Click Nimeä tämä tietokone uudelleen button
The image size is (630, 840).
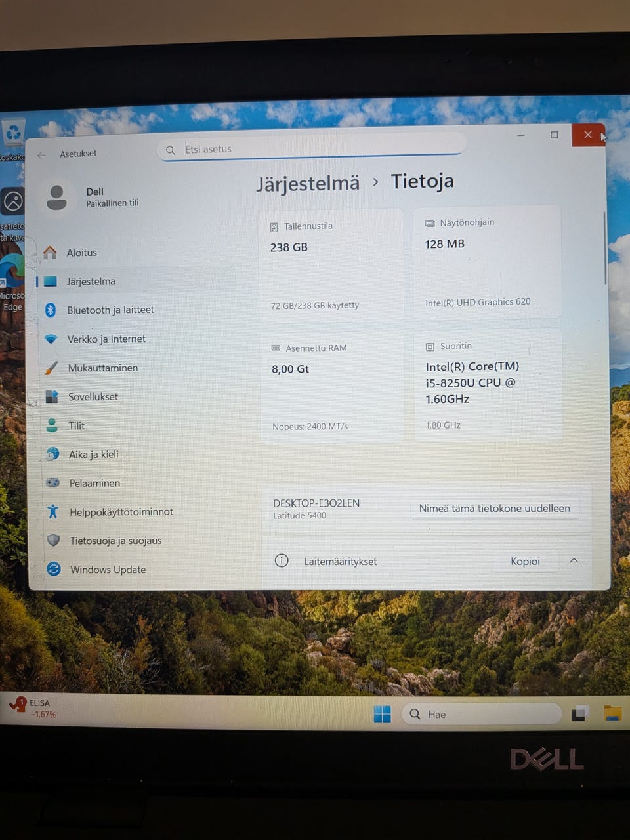495,508
